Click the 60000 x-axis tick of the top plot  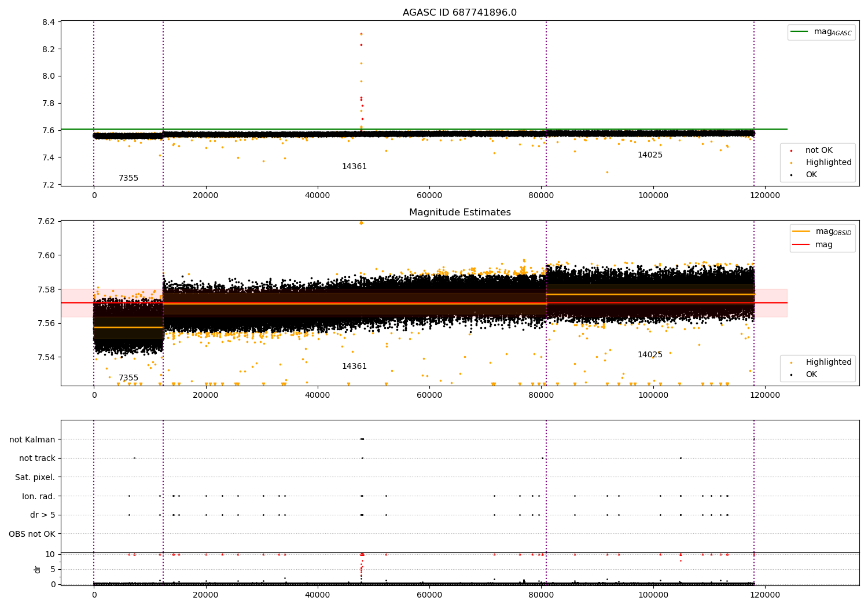pos(429,196)
